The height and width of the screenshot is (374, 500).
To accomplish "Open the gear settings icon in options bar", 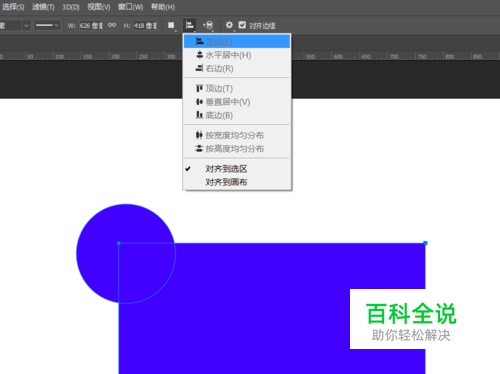I will (x=229, y=25).
